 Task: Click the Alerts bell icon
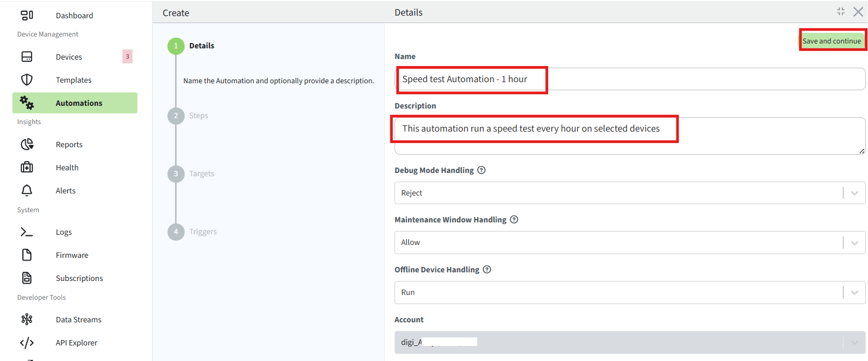tap(27, 190)
